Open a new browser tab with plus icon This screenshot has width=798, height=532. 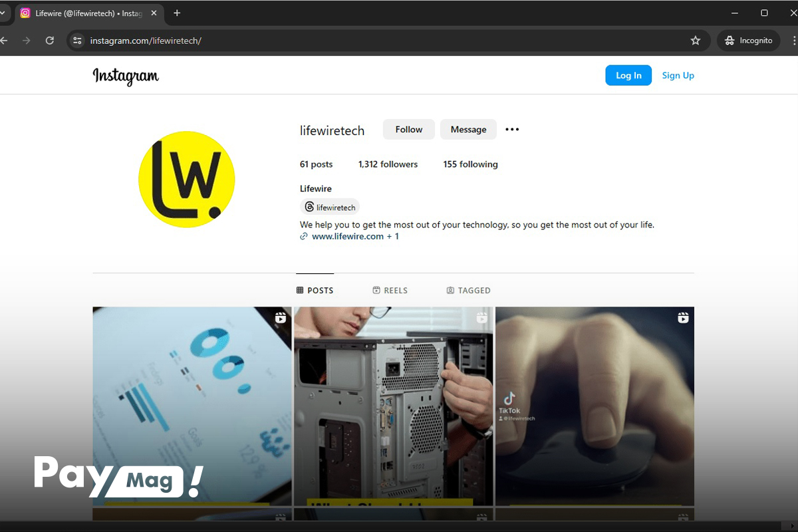[x=177, y=13]
